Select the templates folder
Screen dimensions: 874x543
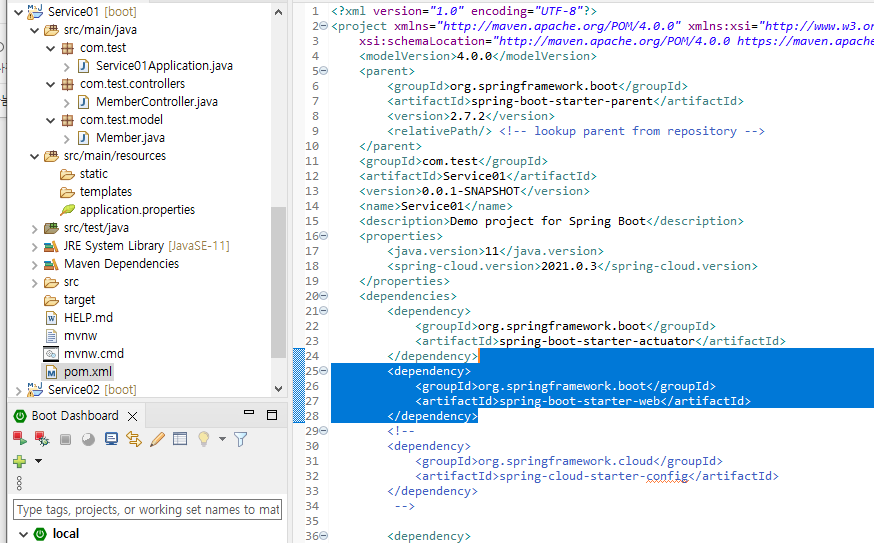tap(105, 192)
